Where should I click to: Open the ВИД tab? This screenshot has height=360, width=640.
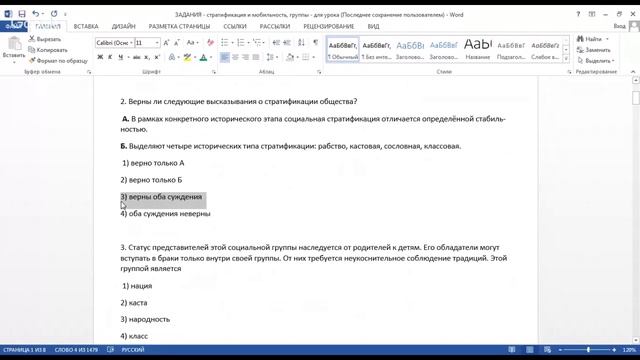pos(373,27)
